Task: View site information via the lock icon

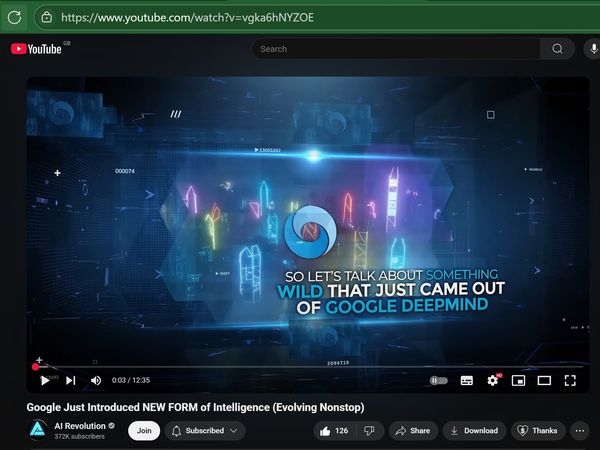Action: click(x=47, y=17)
